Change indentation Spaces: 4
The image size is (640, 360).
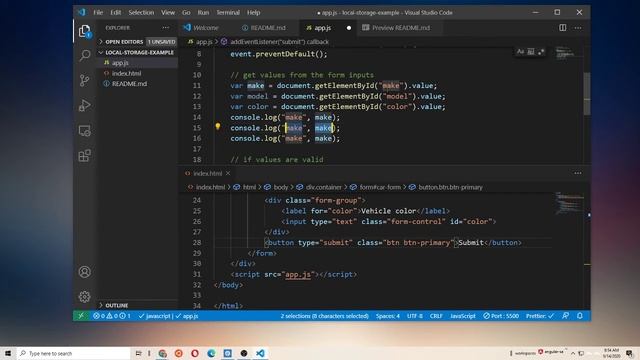[x=388, y=316]
